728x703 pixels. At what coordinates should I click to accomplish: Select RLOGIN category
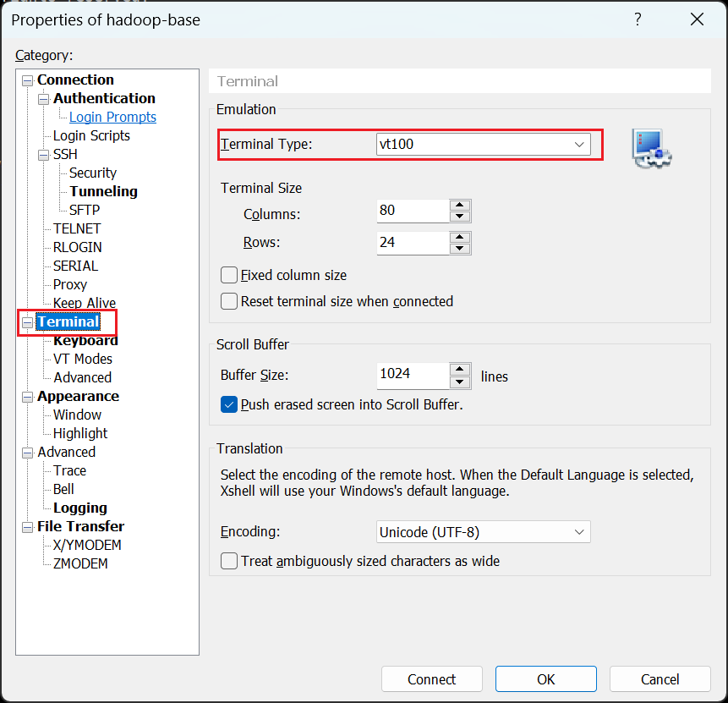(78, 247)
